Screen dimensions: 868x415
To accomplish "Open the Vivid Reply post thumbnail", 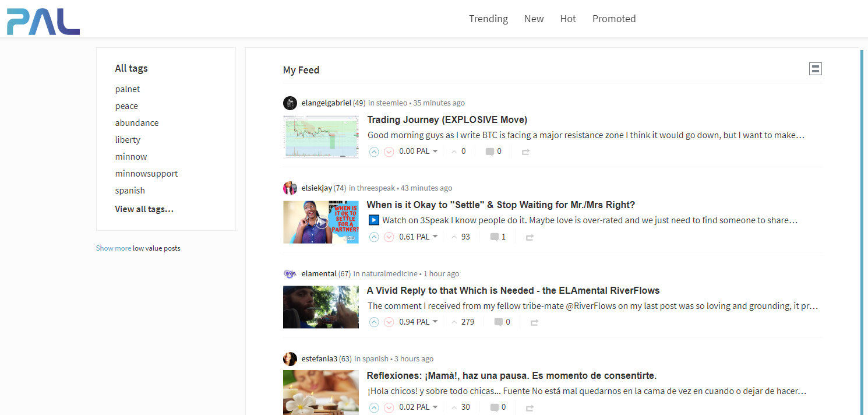I will tap(321, 307).
